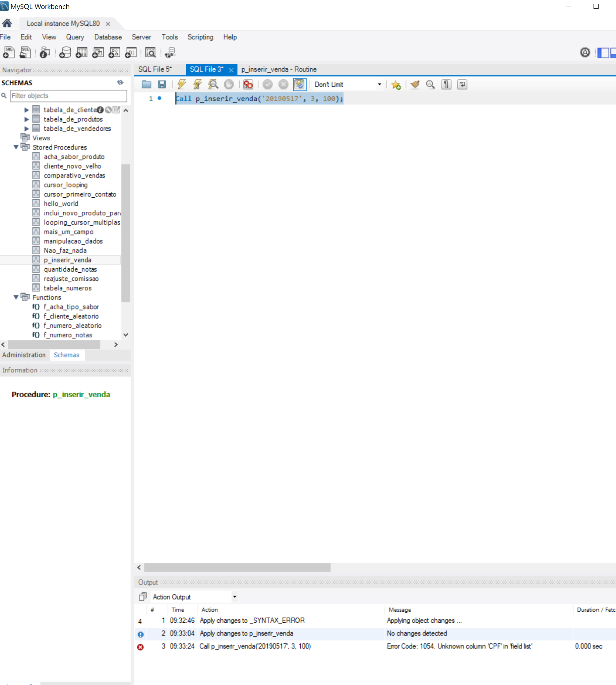Search table data icon
Screen dimensions: 616x685
(150, 53)
